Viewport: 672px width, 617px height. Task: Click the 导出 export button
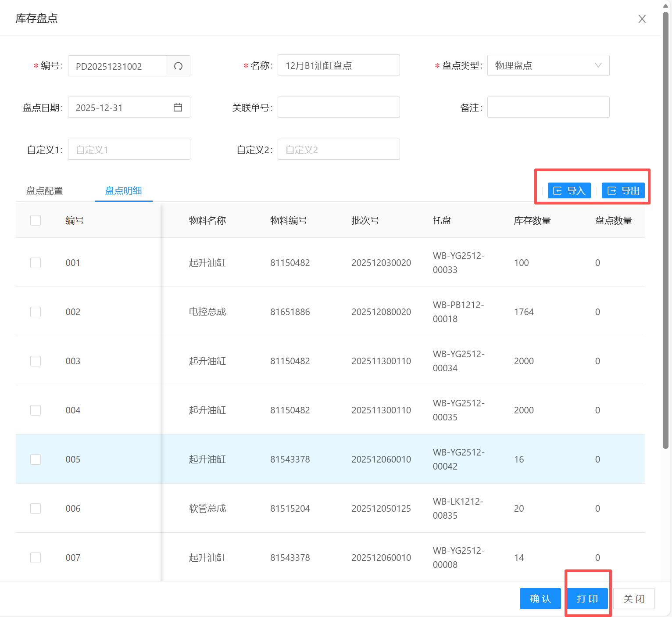click(x=623, y=191)
